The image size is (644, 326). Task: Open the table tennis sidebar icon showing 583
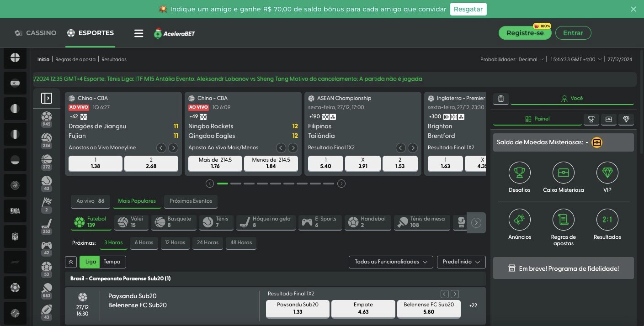pyautogui.click(x=47, y=291)
